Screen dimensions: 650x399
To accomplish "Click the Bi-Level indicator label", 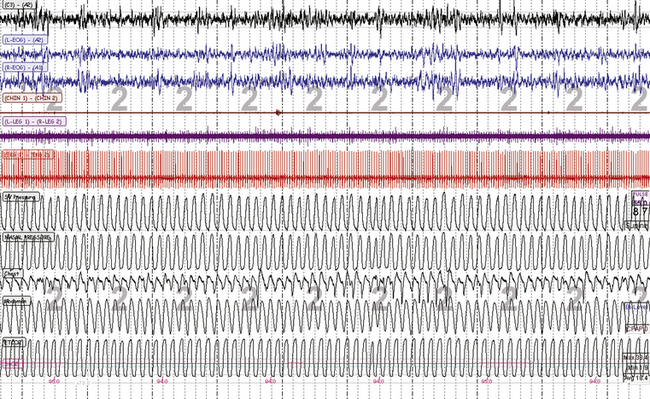I will coord(637,307).
